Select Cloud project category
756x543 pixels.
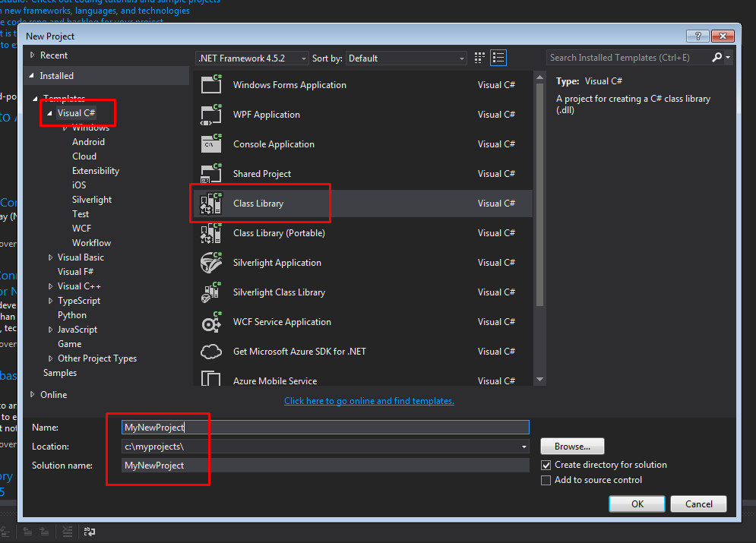point(84,156)
